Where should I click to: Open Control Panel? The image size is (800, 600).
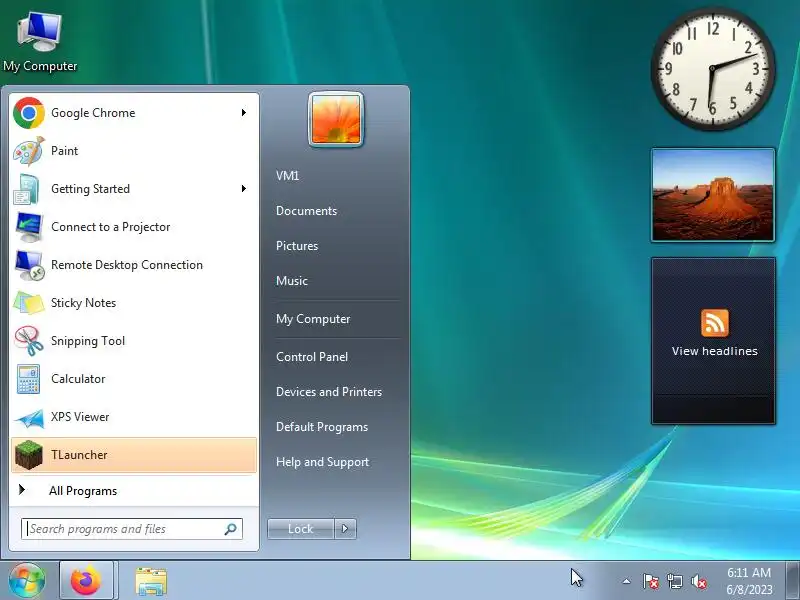tap(312, 357)
